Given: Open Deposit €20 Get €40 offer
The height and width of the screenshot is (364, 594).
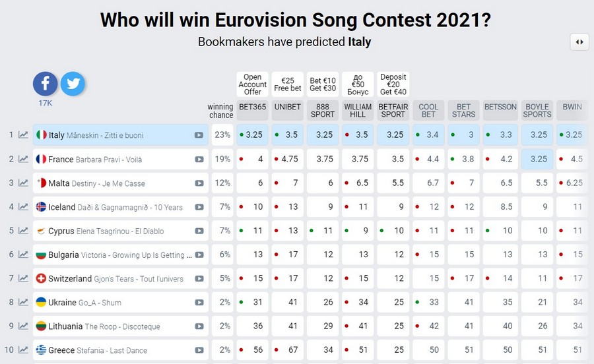Looking at the screenshot, I should tap(393, 84).
